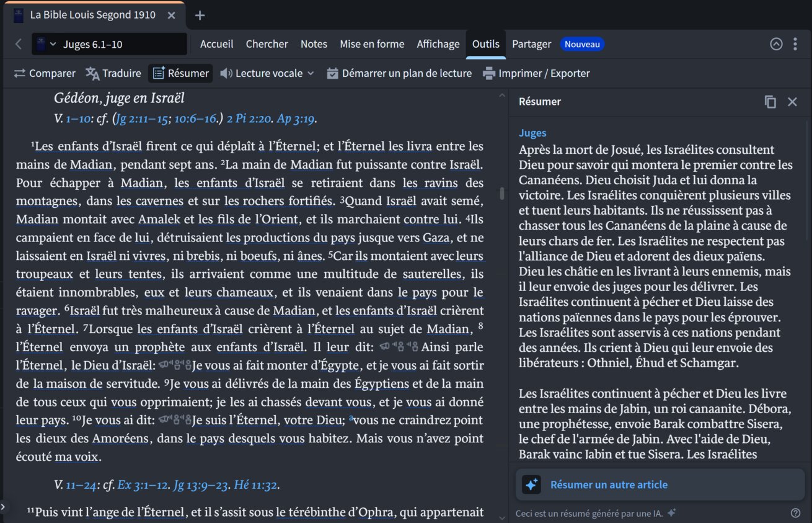Click the word Madian in verse 2
This screenshot has height=523, width=812.
coord(311,164)
